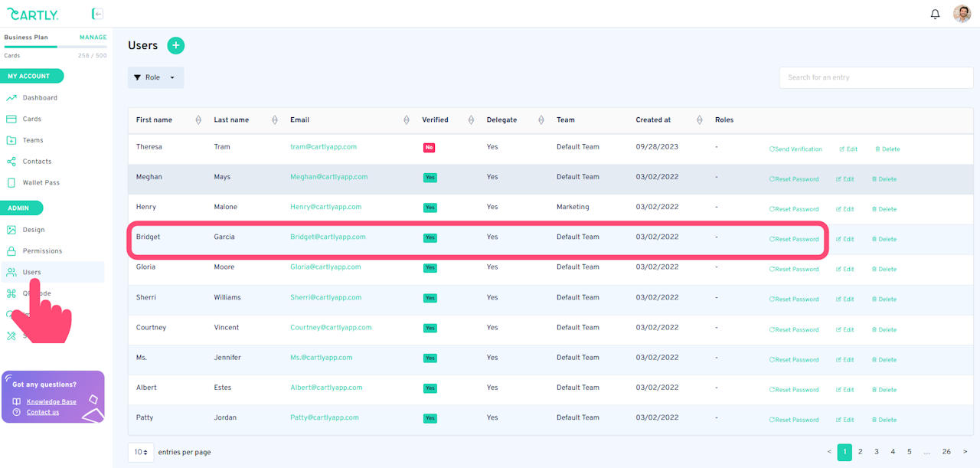Open notifications bell icon
This screenshot has width=980, height=468.
(935, 14)
